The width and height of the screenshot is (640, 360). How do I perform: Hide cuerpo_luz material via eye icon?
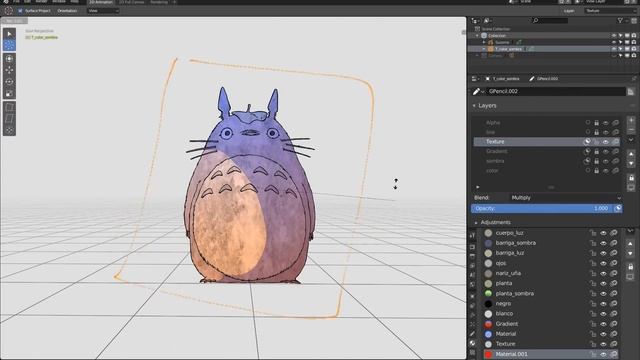(x=603, y=233)
